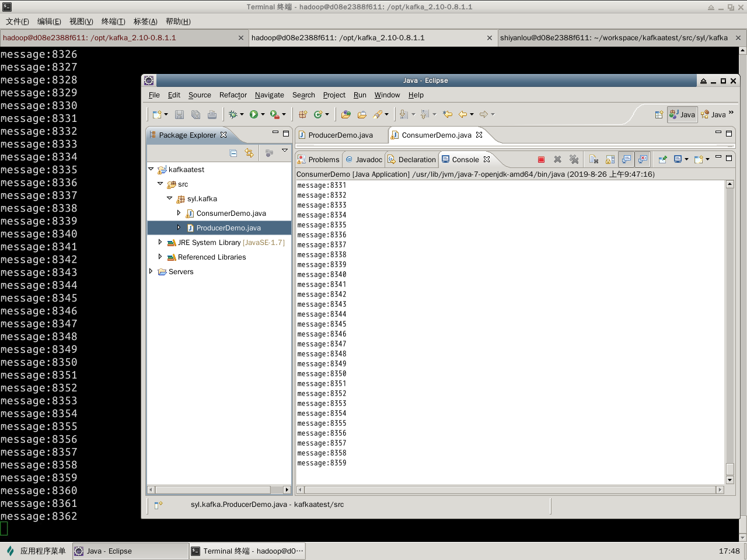Screen dimensions: 747x560
Task: Select the ProducerDemo.java file in tree
Action: [x=219, y=228]
